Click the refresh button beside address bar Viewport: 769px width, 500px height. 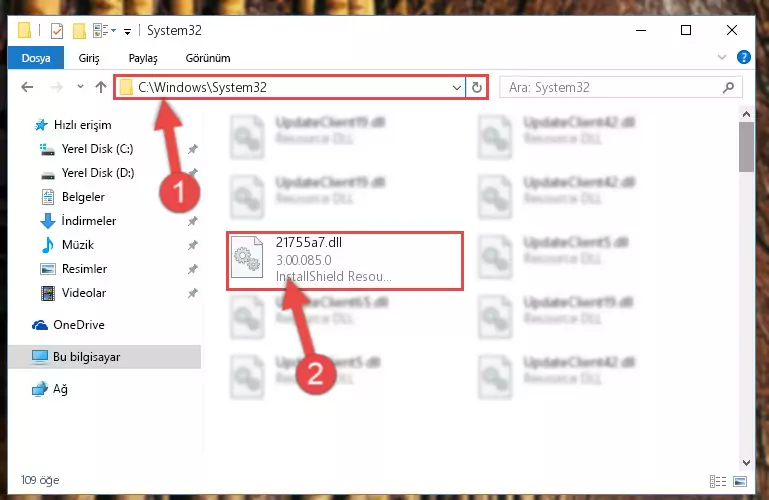coord(477,88)
